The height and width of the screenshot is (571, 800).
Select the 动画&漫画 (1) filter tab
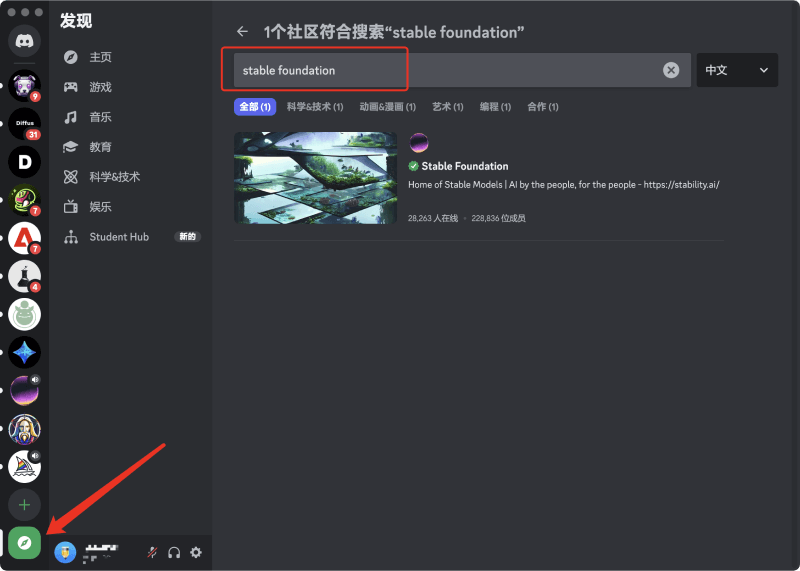388,107
